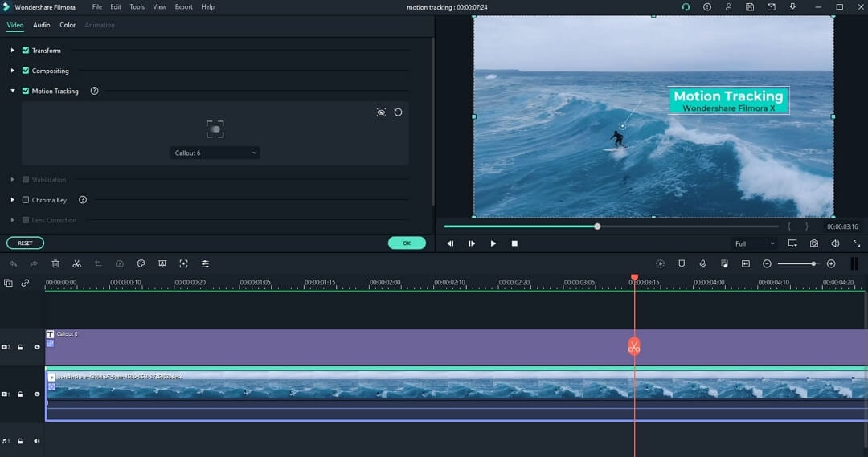Click the Render preview icon
This screenshot has height=457, width=868.
(x=660, y=264)
